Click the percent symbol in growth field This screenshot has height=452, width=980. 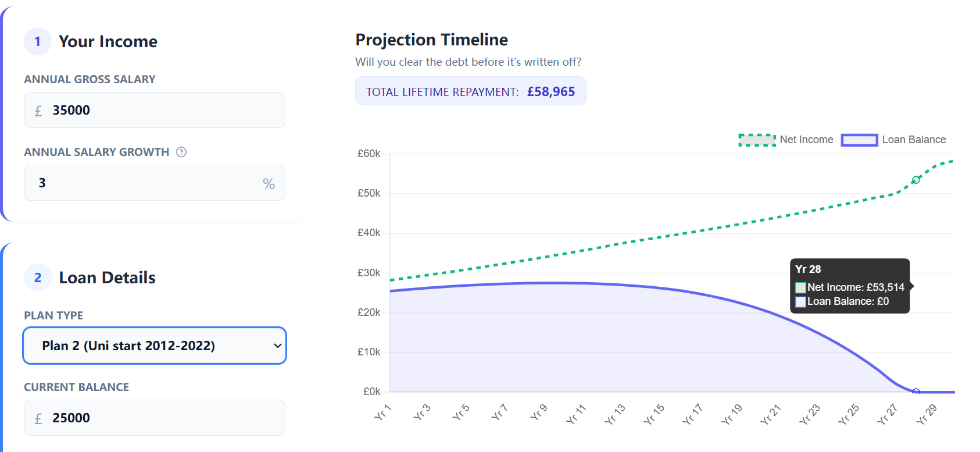pos(269,184)
